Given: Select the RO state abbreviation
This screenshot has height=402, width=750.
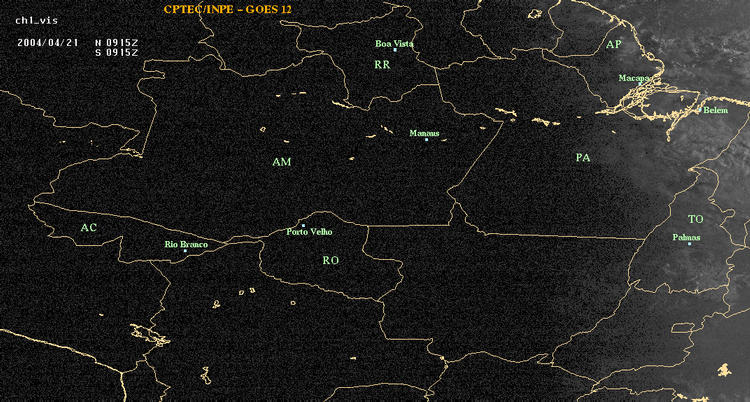Looking at the screenshot, I should coord(331,260).
